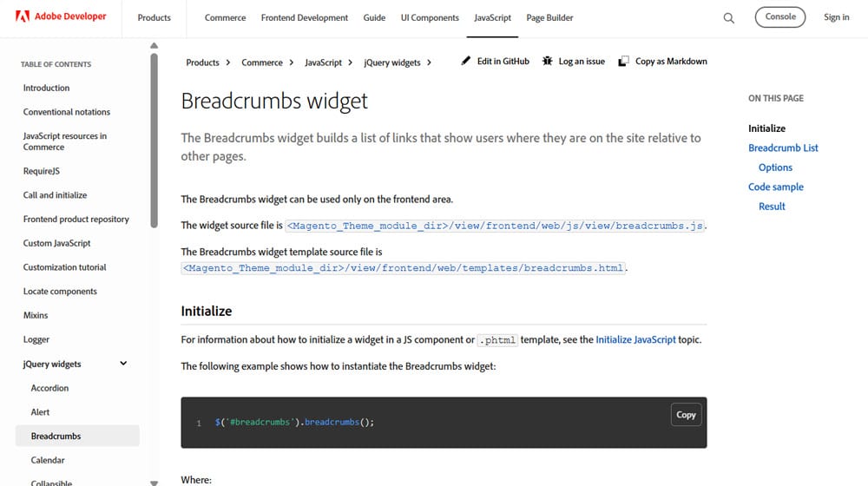The width and height of the screenshot is (868, 486).
Task: Click the Sign in link
Action: 837,17
